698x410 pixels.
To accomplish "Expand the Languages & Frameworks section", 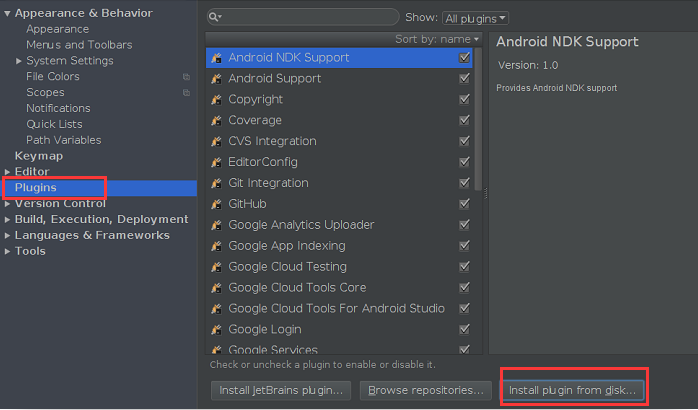I will pyautogui.click(x=7, y=235).
